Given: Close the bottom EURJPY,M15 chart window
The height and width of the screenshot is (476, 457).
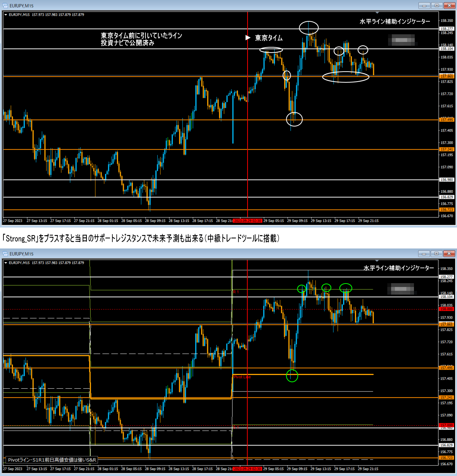Looking at the screenshot, I should [449, 253].
